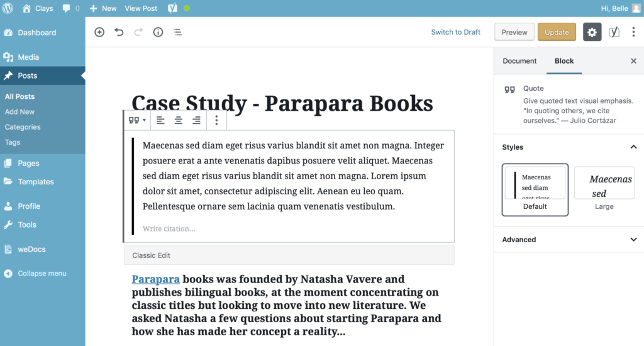Open the Yoast sidebar icon in toolbar

(x=614, y=32)
